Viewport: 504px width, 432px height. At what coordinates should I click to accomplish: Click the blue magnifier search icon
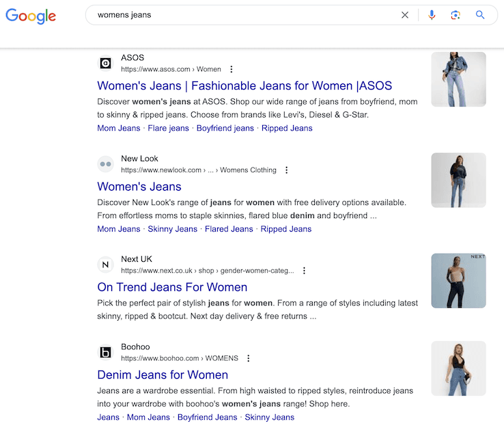(x=480, y=15)
